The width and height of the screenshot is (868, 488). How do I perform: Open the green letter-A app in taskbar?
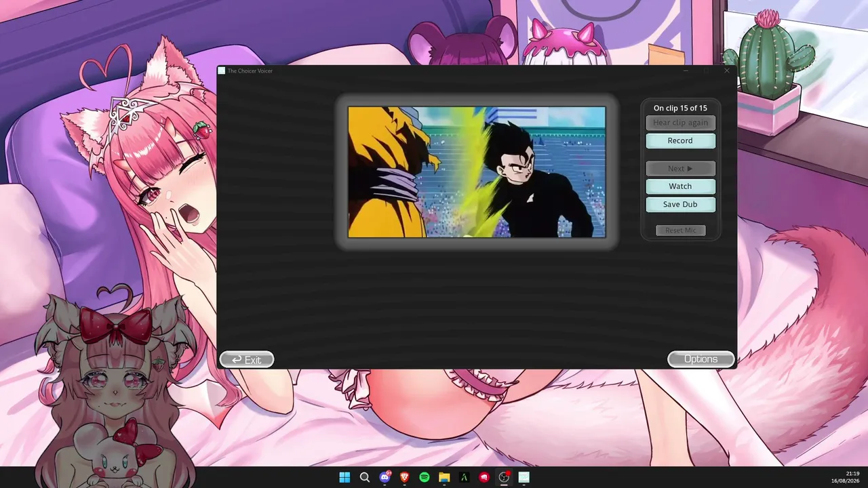click(x=465, y=477)
